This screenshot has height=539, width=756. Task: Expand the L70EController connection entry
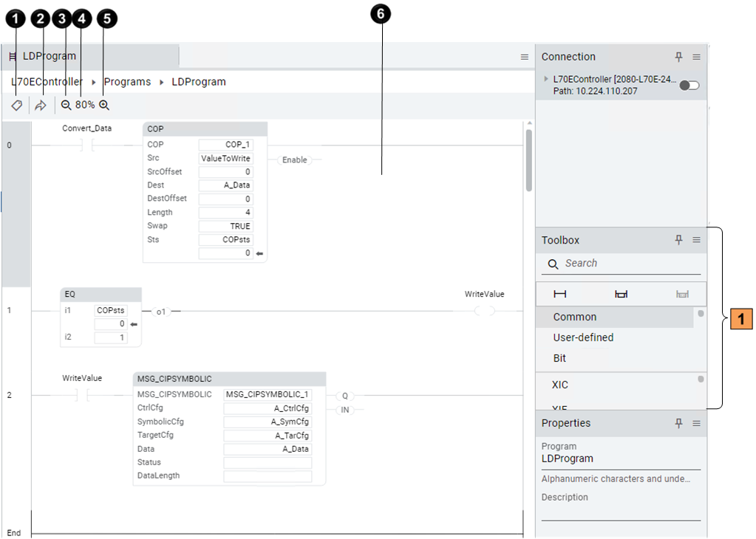[x=546, y=78]
